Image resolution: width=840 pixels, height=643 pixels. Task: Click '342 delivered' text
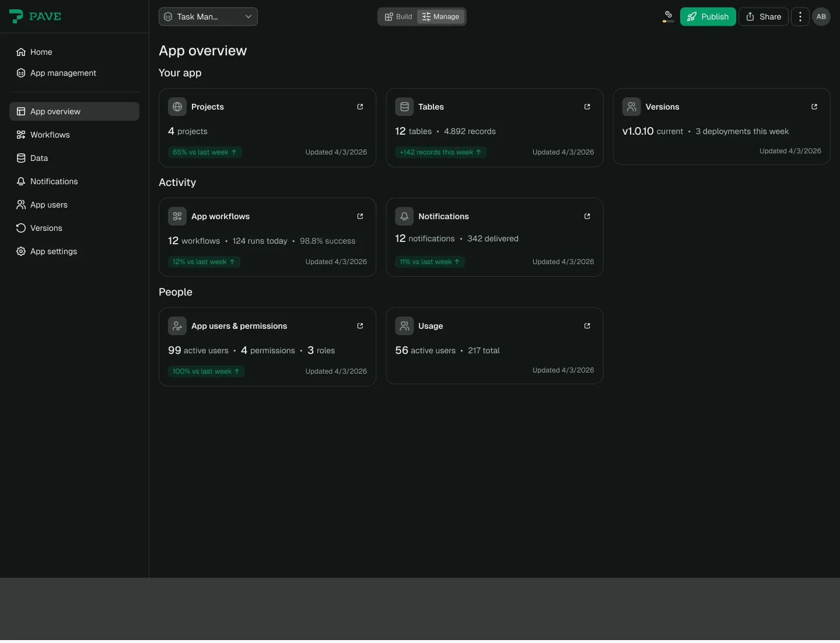[493, 238]
